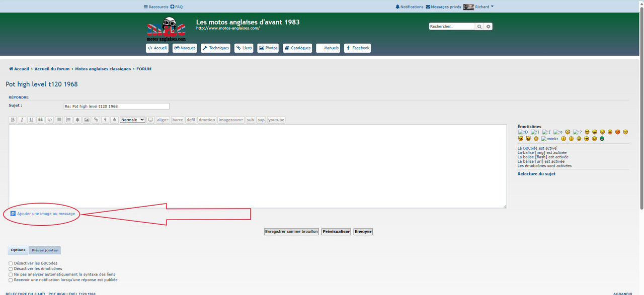Open the Facebook navigation link
The image size is (644, 295).
point(358,48)
